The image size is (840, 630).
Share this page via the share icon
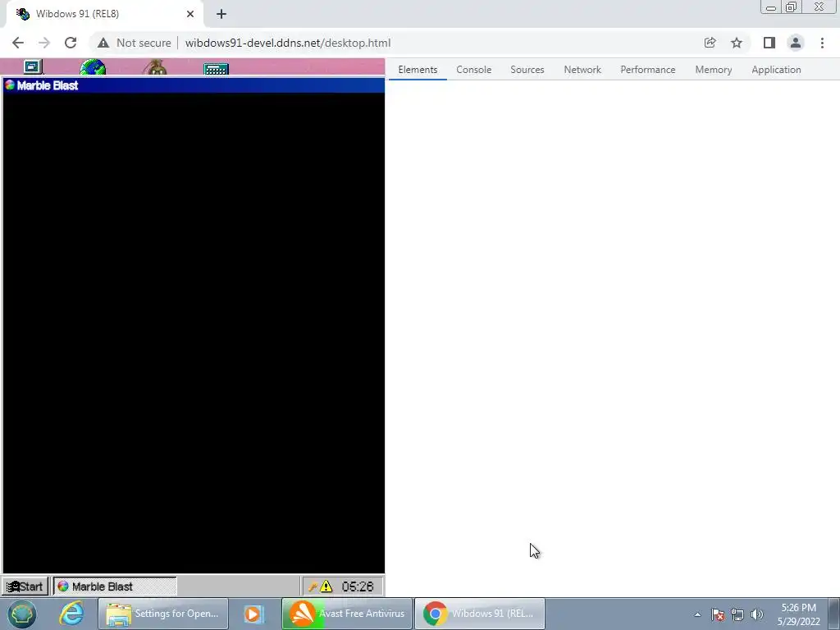[x=710, y=43]
